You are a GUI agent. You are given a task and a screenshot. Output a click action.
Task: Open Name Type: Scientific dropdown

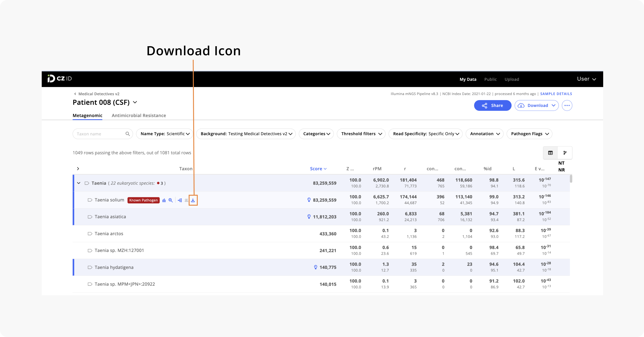tap(165, 134)
